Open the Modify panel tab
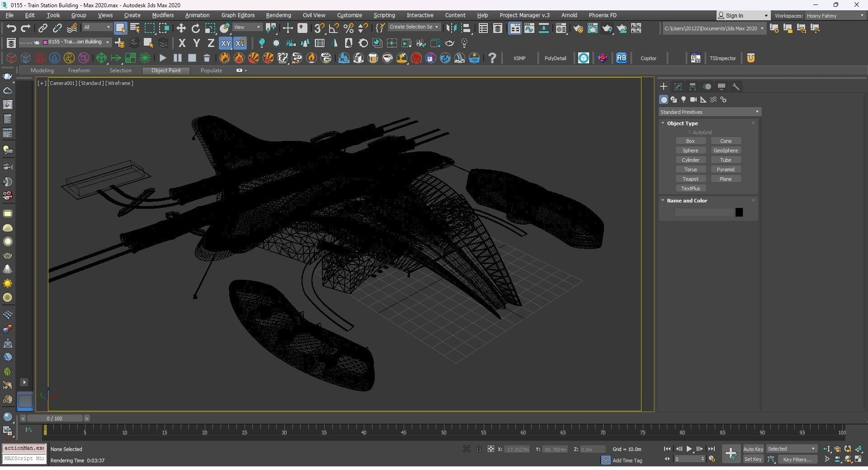This screenshot has height=470, width=868. point(678,87)
